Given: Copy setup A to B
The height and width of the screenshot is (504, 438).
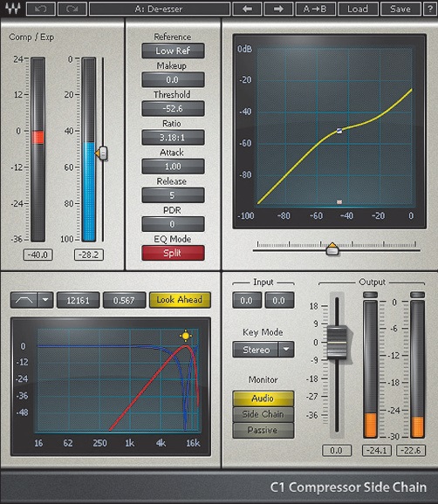Looking at the screenshot, I should pyautogui.click(x=315, y=9).
